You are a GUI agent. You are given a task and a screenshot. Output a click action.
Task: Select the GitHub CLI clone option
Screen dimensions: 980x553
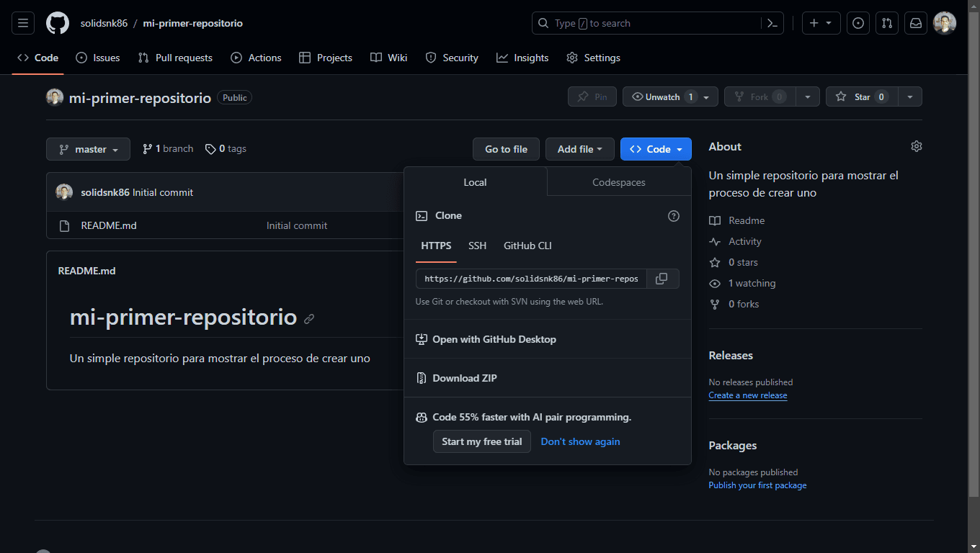click(527, 246)
